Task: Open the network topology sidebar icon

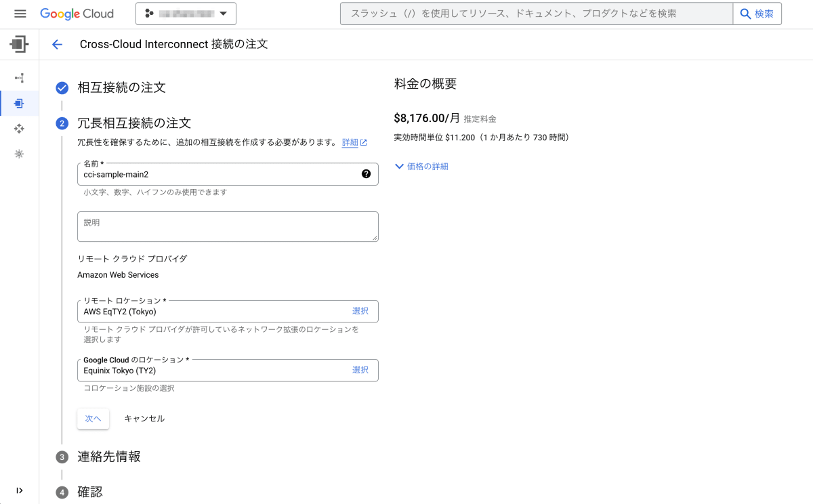Action: tap(19, 79)
